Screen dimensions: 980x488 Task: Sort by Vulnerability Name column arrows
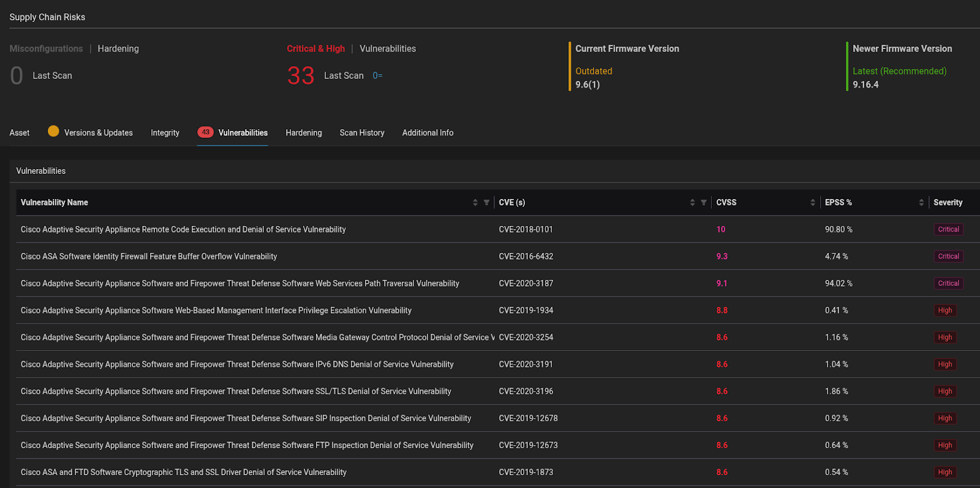pyautogui.click(x=475, y=203)
